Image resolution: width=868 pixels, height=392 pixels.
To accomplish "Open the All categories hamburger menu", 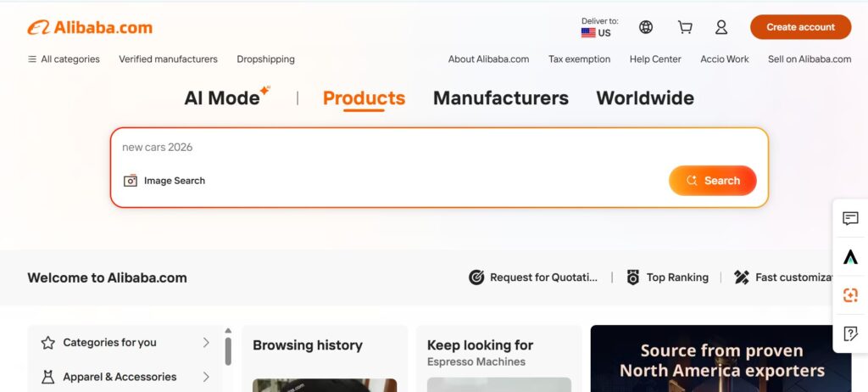I will [64, 59].
